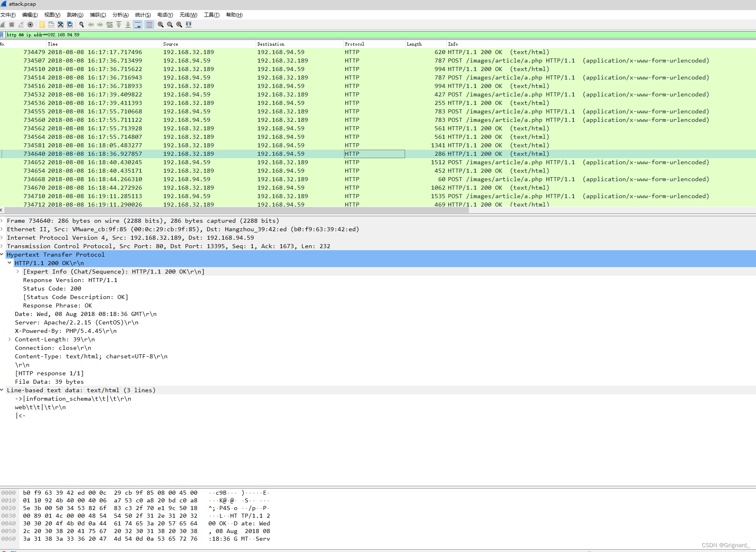Viewport: 756px width, 552px height.
Task: Start capturing packets with the shark fin icon
Action: (3, 25)
